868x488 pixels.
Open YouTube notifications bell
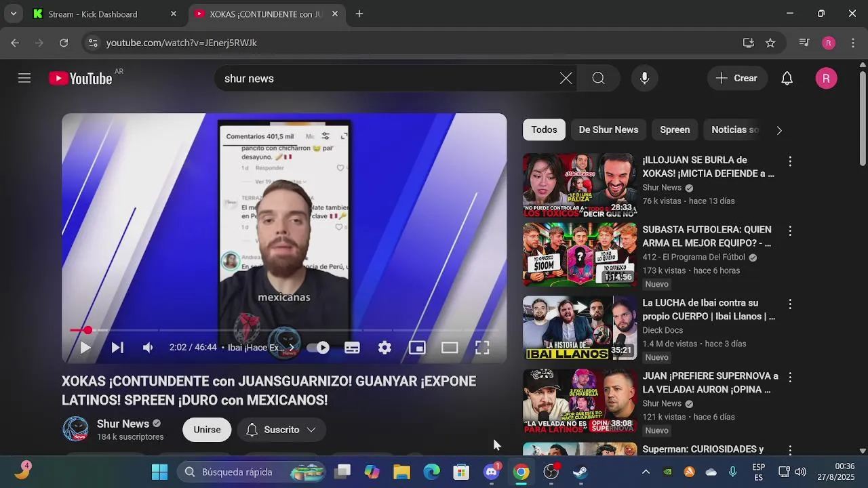pyautogui.click(x=787, y=79)
